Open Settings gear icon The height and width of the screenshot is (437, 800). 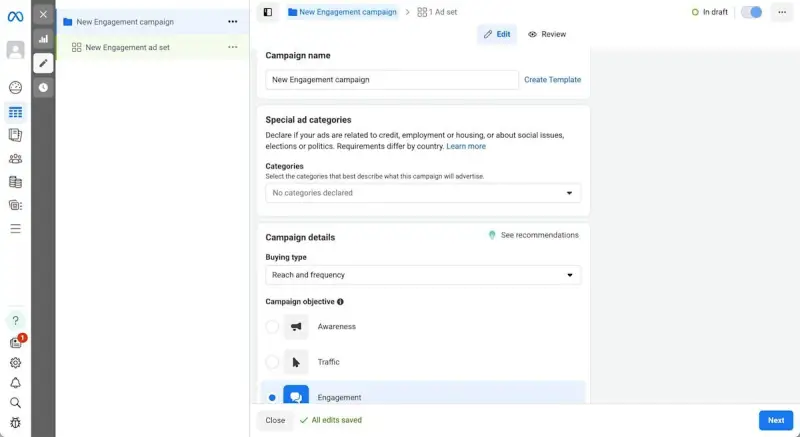point(15,363)
